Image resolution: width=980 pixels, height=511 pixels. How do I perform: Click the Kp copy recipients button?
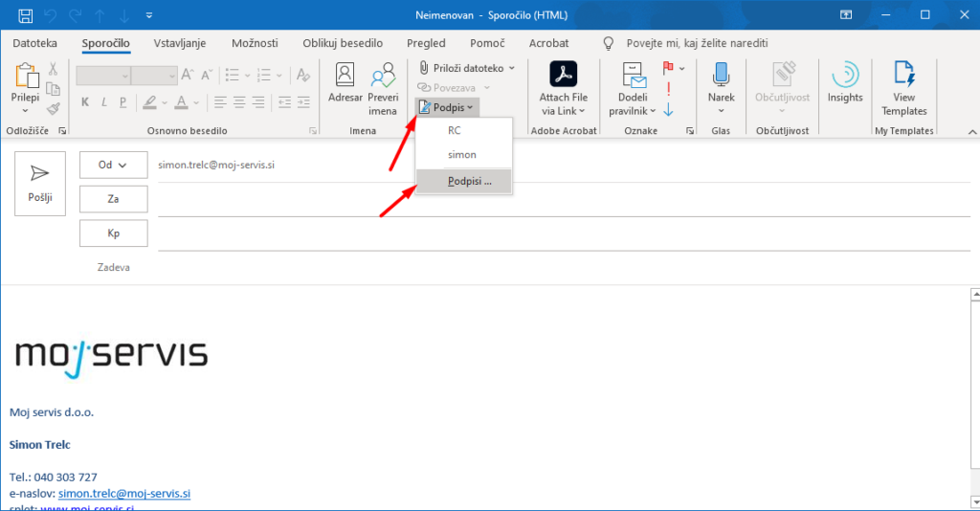pyautogui.click(x=114, y=233)
